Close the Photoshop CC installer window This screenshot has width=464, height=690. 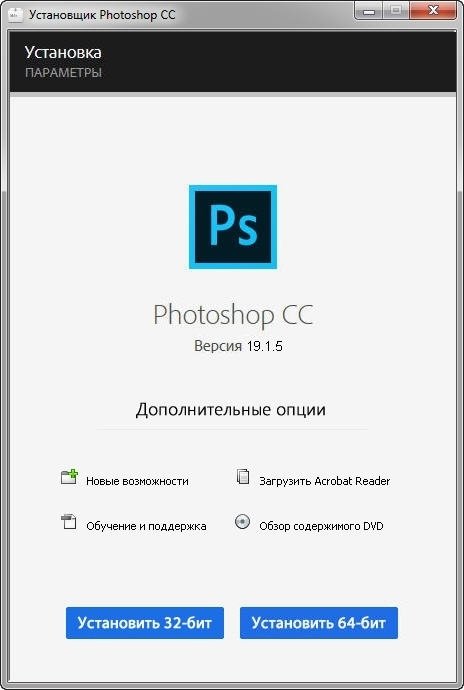pyautogui.click(x=432, y=11)
